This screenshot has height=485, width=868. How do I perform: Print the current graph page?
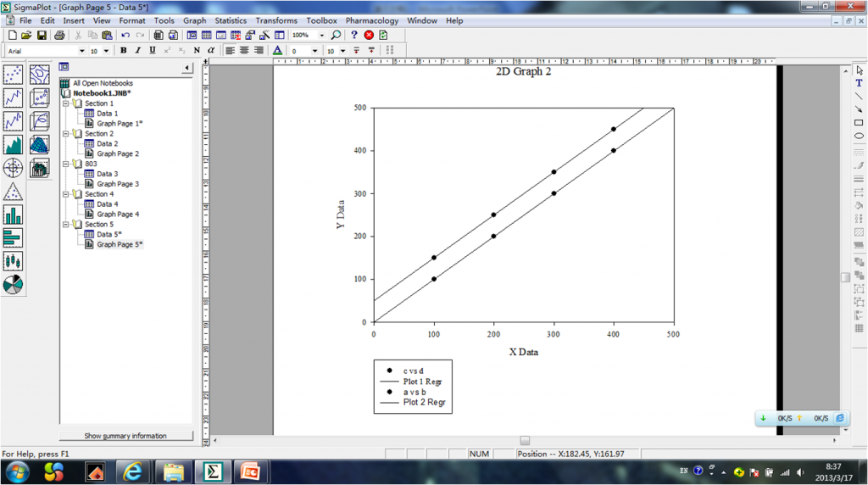point(59,36)
